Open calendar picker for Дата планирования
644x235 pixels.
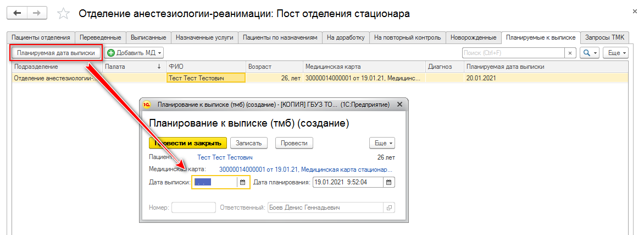[x=388, y=182]
